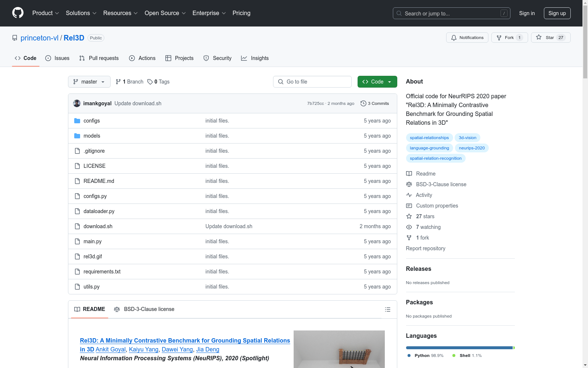Open the Ankit Goyal author link

tap(111, 349)
